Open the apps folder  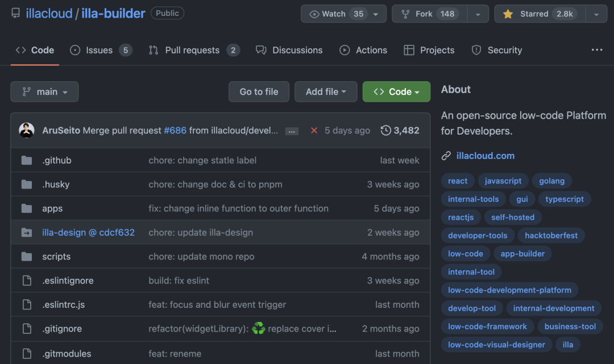click(x=52, y=208)
